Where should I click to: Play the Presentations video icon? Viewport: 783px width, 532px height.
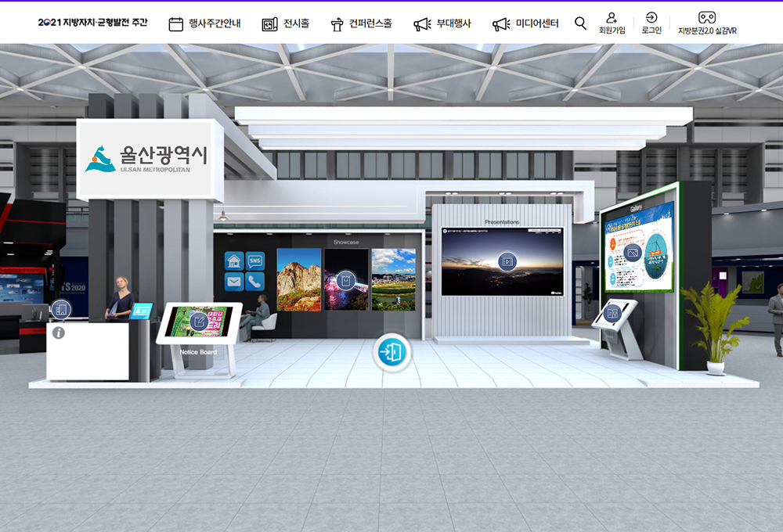(x=507, y=261)
